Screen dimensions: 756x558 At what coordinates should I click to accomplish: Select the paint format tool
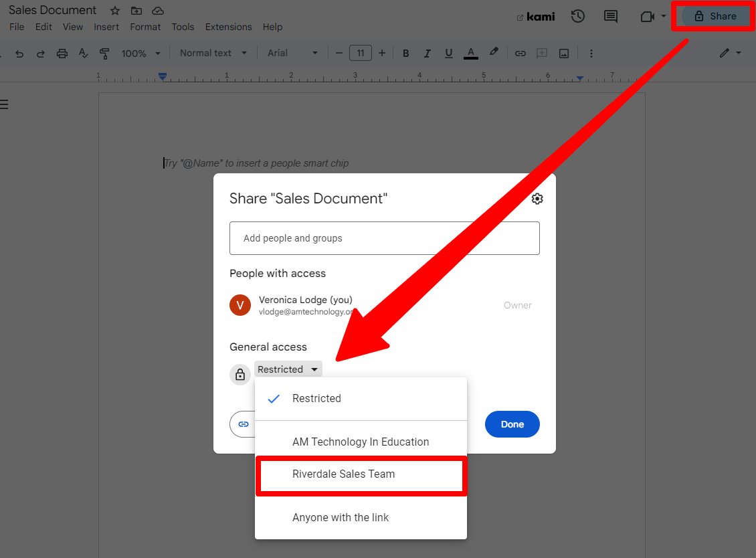coord(104,54)
